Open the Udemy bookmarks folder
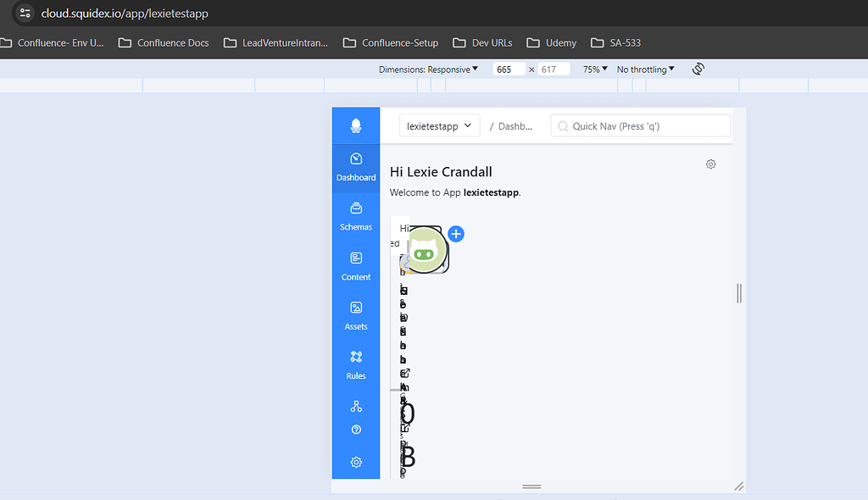 551,42
